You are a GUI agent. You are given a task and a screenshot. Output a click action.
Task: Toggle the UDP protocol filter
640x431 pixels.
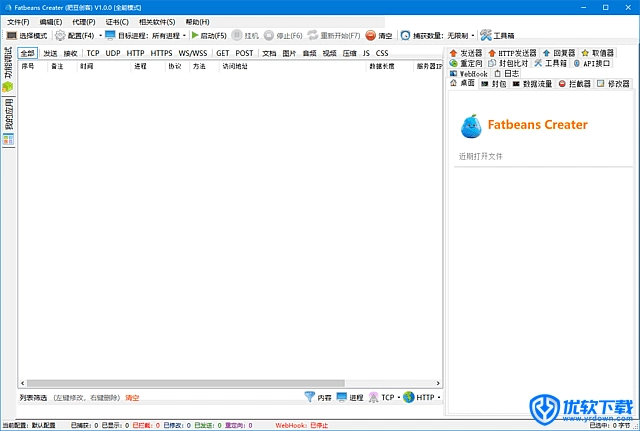point(113,53)
